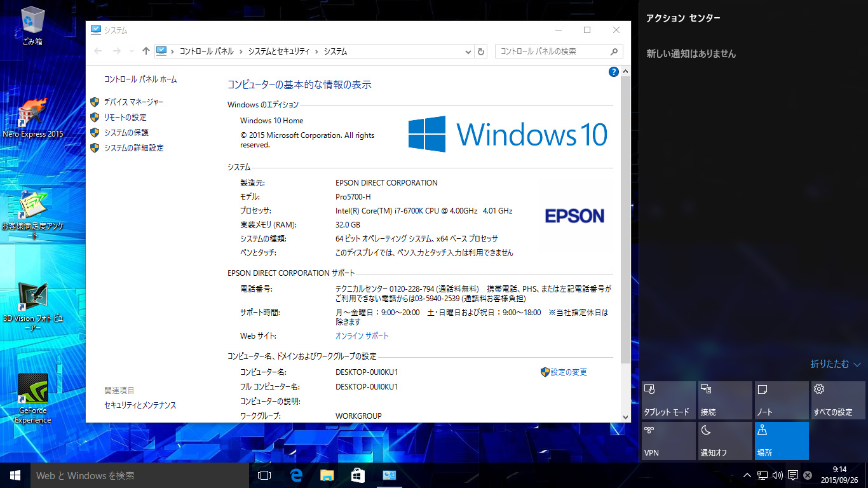This screenshot has height=488, width=868.
Task: Click the search magnifier icon
Action: 614,51
